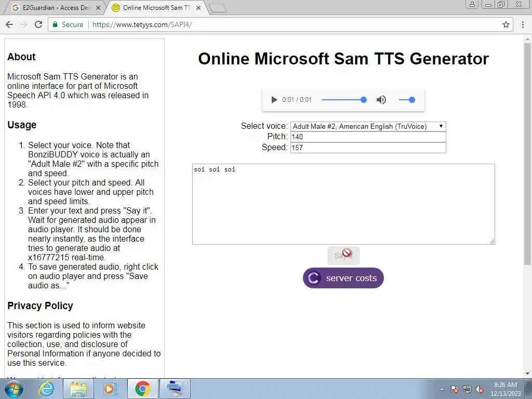The height and width of the screenshot is (399, 532).
Task: Open the Action Center flag icon
Action: 455,390
